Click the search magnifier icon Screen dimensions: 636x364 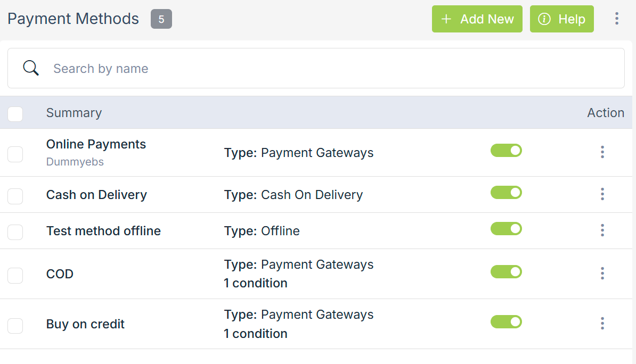tap(31, 68)
